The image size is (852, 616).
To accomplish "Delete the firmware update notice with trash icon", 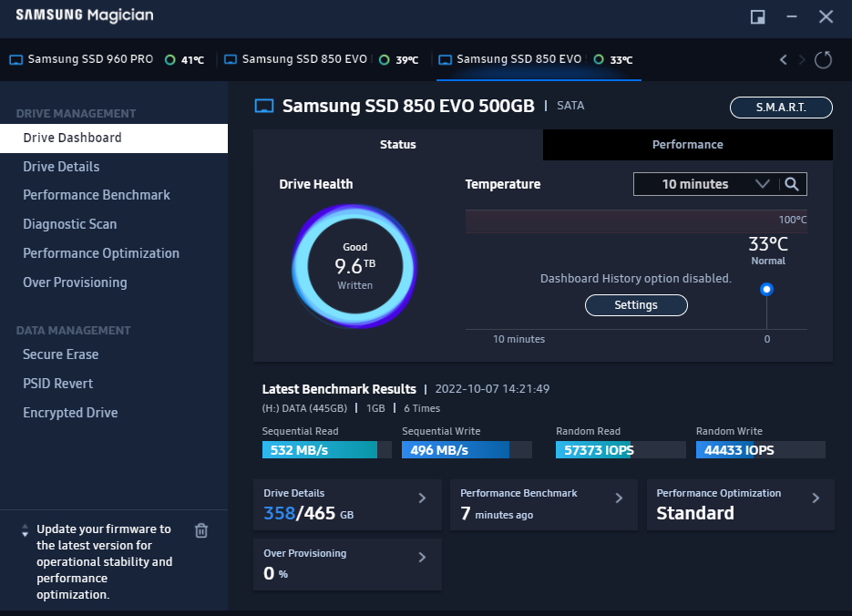I will 201,530.
